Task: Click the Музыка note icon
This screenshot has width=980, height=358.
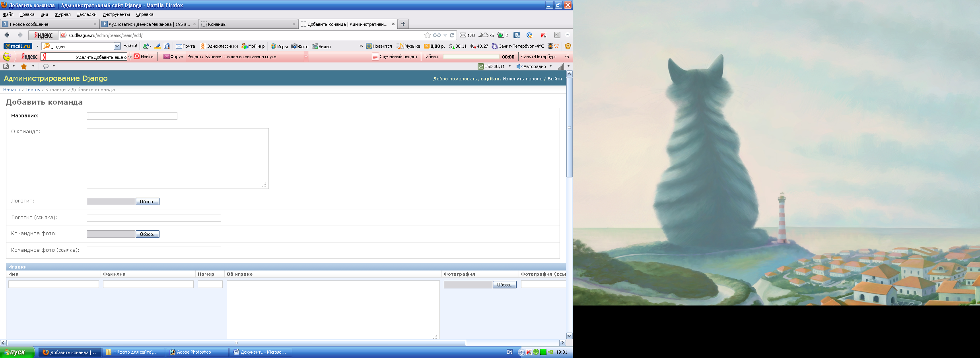Action: click(400, 46)
